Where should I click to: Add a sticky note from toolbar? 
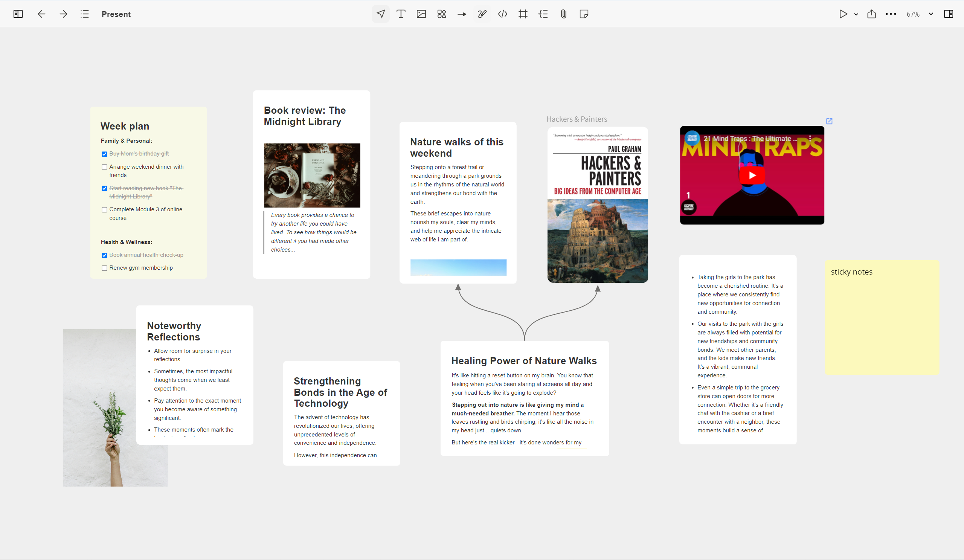pos(584,14)
